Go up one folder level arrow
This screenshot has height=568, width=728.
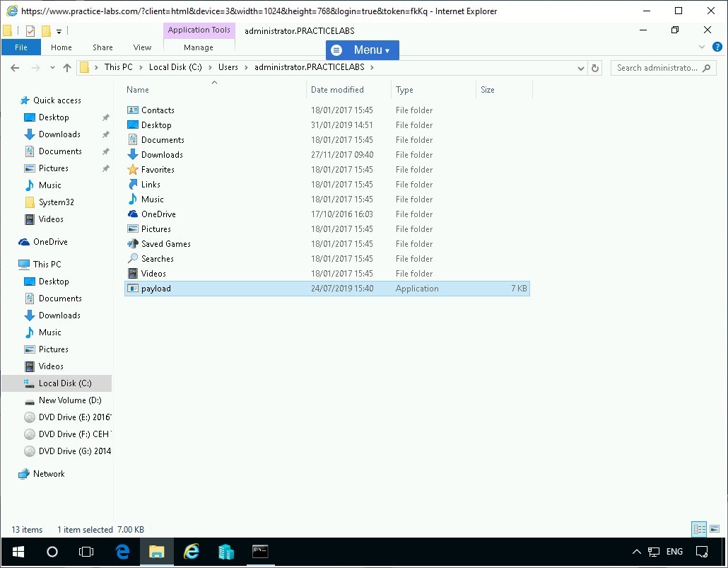click(x=67, y=68)
